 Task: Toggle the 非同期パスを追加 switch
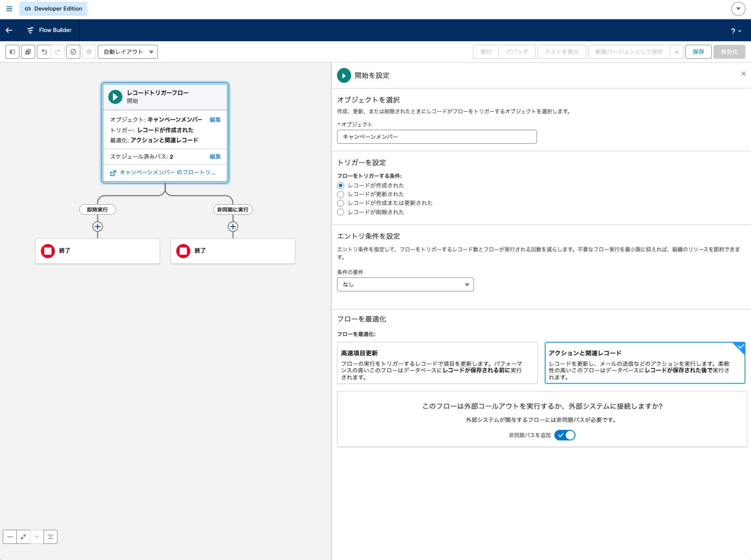click(565, 435)
